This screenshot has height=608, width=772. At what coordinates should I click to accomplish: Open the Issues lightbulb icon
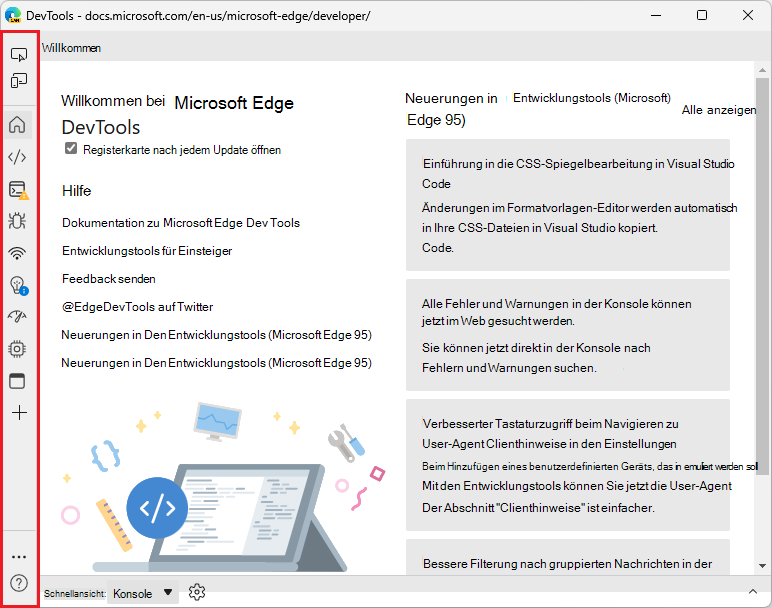click(x=19, y=285)
